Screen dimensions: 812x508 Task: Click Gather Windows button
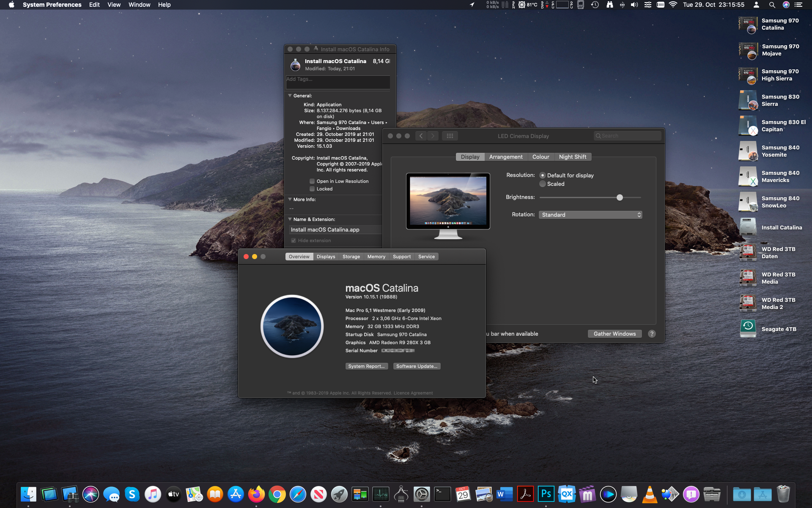click(614, 334)
